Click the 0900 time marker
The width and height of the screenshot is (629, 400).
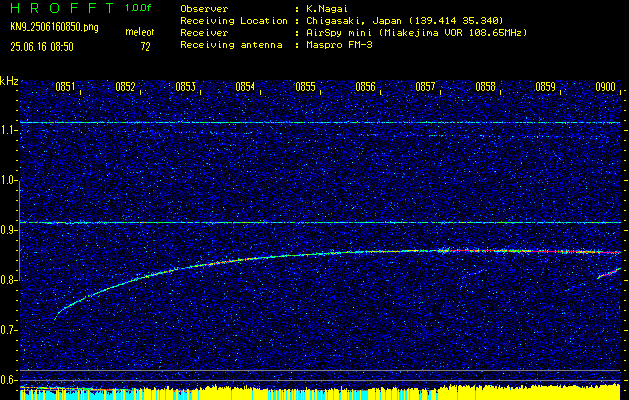pyautogui.click(x=605, y=87)
